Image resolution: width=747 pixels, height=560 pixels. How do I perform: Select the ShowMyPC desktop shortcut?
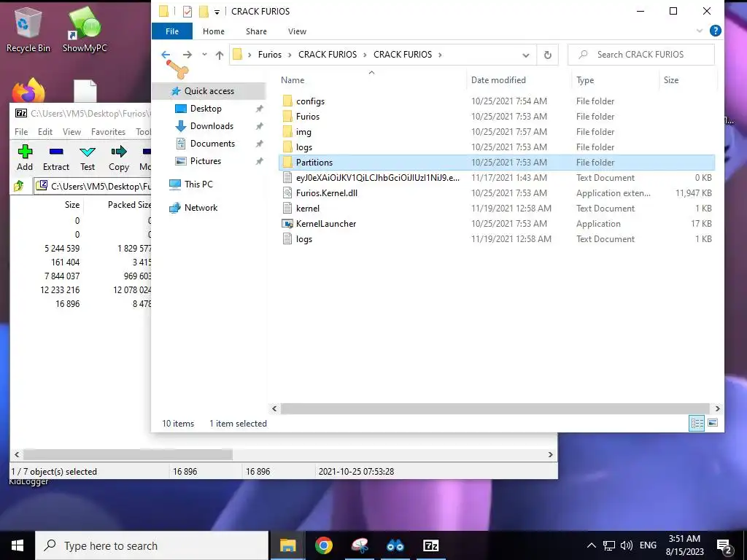pyautogui.click(x=85, y=29)
